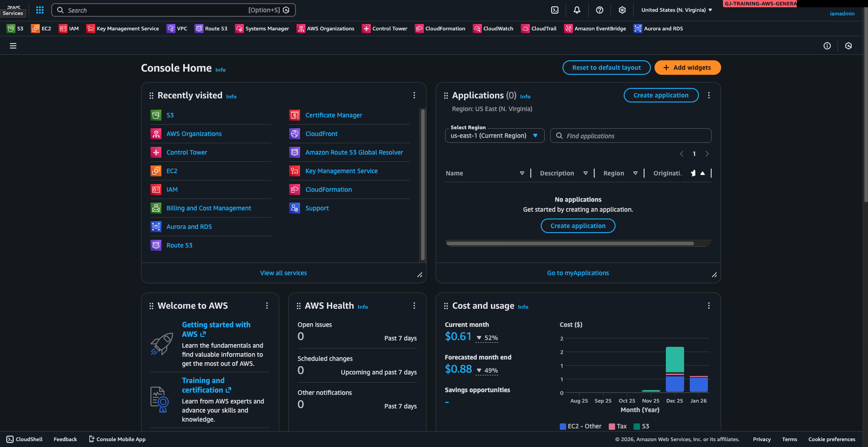Open the Cost and usage widget options menu

pos(709,306)
